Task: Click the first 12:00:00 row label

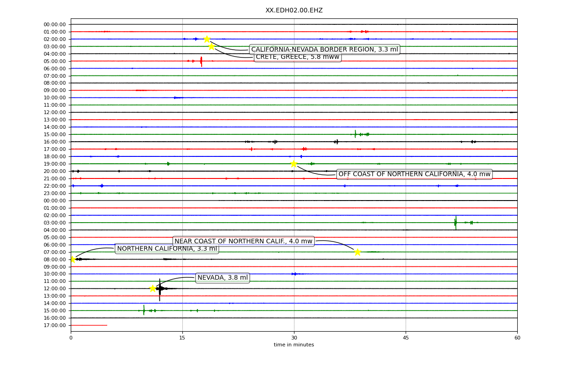Action: pos(55,112)
